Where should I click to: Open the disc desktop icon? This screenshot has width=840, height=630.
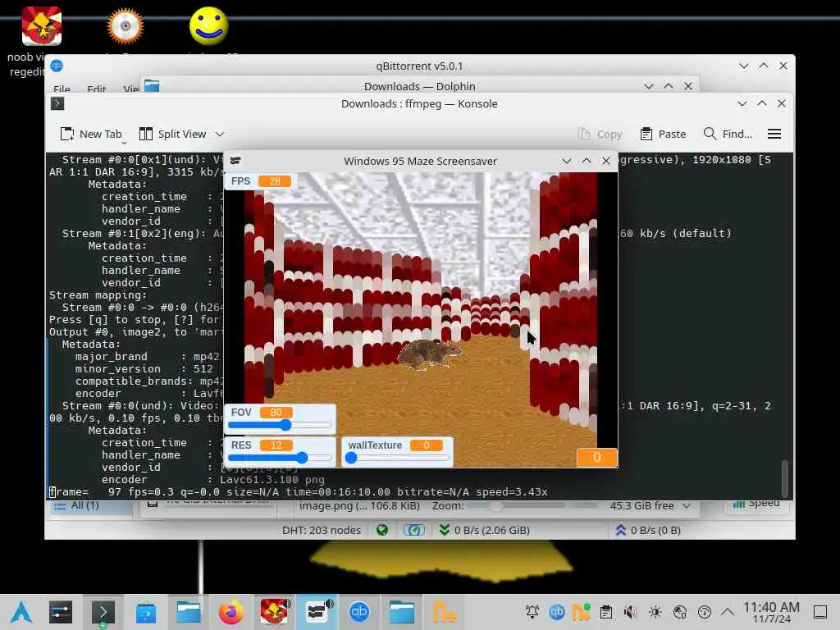[x=126, y=25]
